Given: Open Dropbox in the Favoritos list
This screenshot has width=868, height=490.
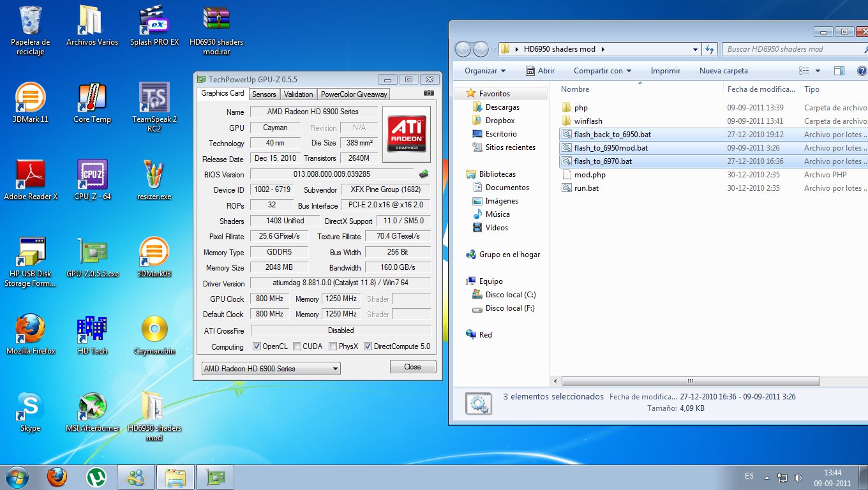Looking at the screenshot, I should (x=500, y=121).
